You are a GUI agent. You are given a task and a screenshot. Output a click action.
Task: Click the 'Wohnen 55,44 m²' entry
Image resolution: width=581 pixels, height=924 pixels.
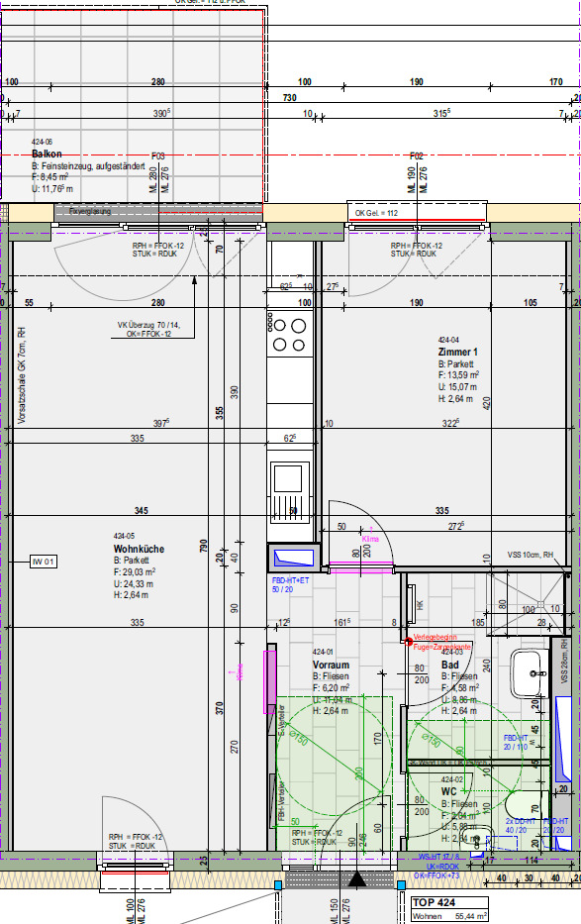(449, 916)
